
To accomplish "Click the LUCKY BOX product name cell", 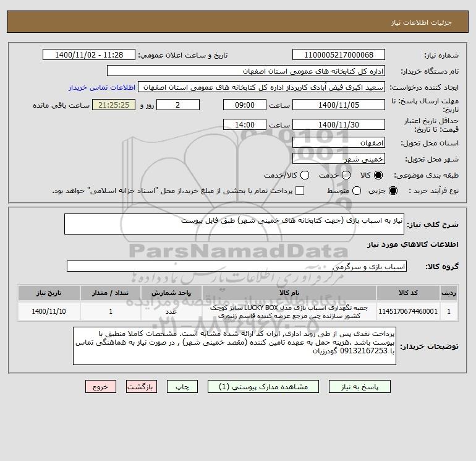I will pos(289,311).
